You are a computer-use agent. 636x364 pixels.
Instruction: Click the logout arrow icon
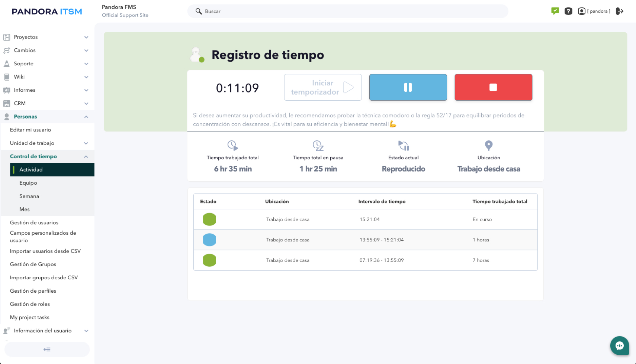click(x=620, y=11)
